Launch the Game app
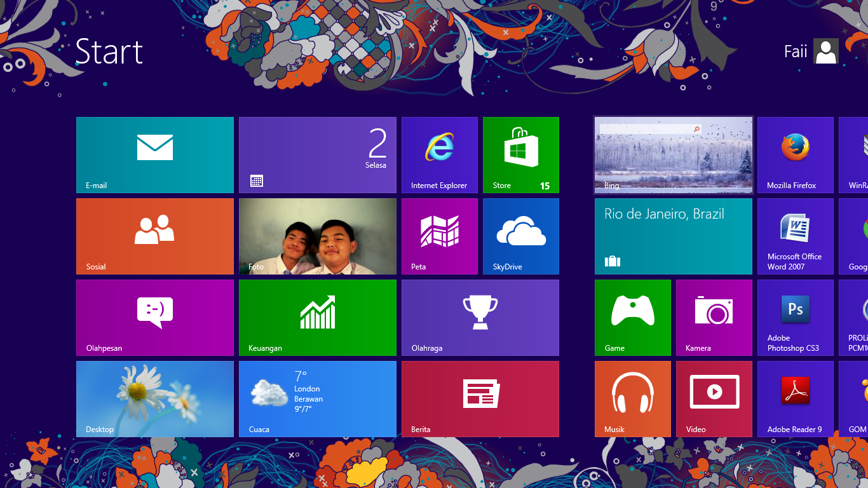Viewport: 868px width, 488px height. [632, 317]
